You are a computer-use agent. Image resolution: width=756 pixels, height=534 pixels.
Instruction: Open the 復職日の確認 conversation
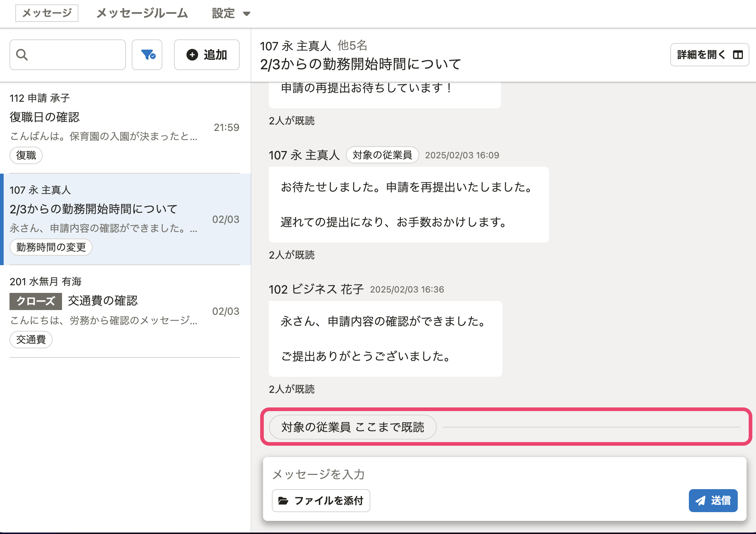pos(45,117)
